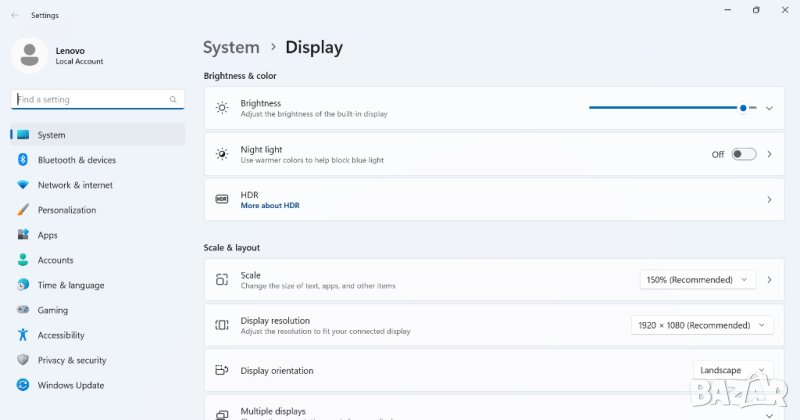Open the More about HDR link
The width and height of the screenshot is (800, 420).
270,205
